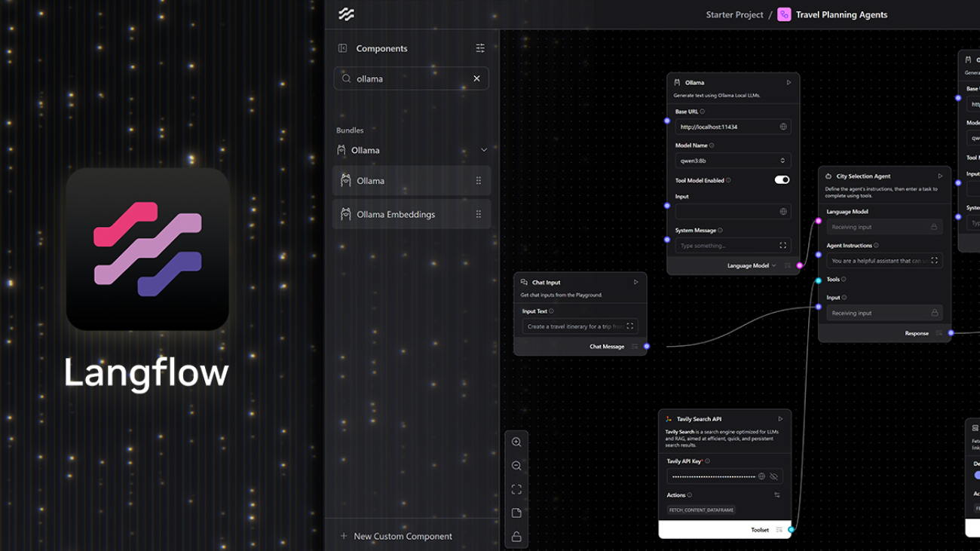This screenshot has width=980, height=551.
Task: Collapse the Ollama bundle chevron
Action: pyautogui.click(x=484, y=150)
